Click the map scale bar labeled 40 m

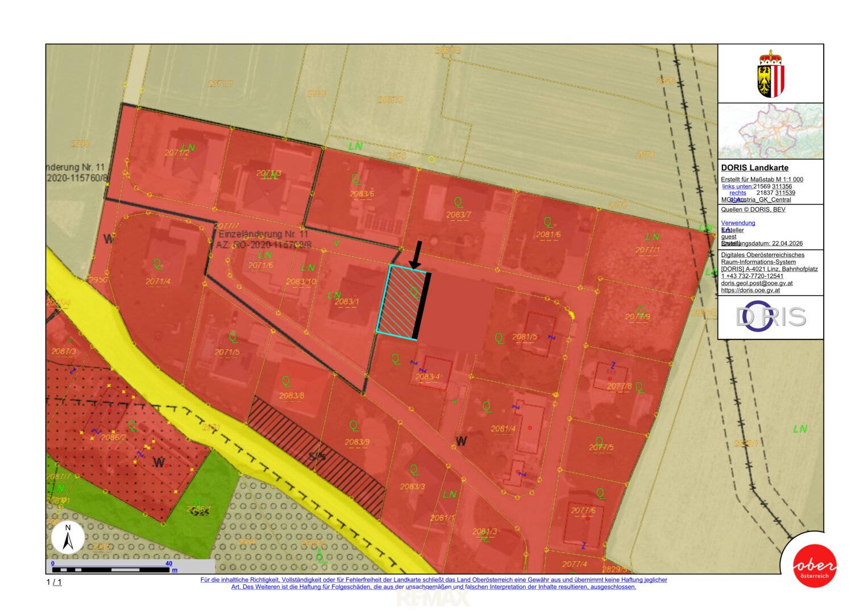point(111,569)
